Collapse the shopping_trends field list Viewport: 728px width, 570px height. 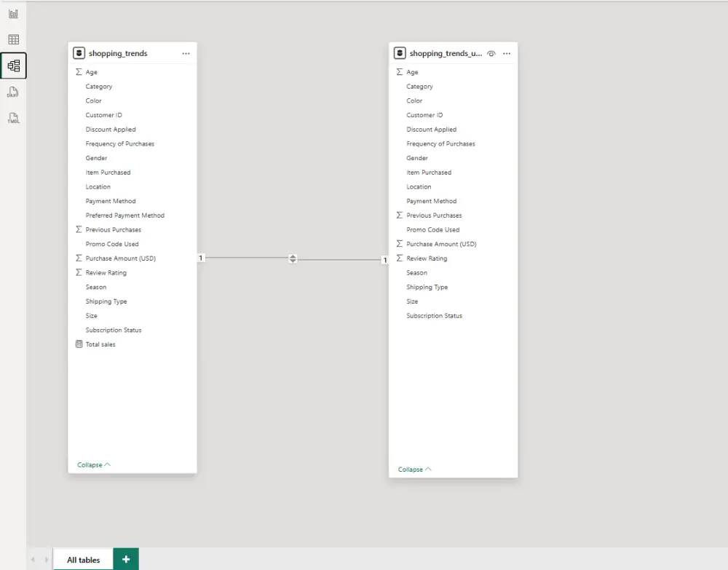pyautogui.click(x=91, y=464)
